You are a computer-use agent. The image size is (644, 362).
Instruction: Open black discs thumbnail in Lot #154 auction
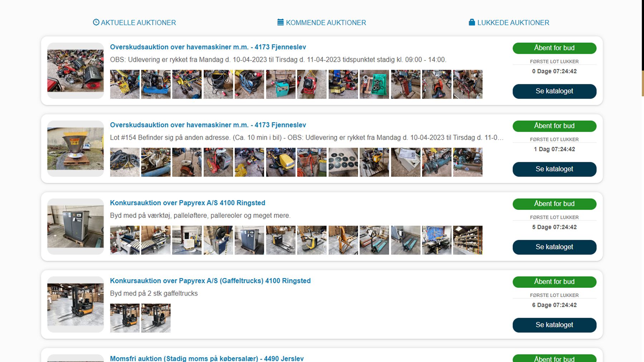coord(343,162)
